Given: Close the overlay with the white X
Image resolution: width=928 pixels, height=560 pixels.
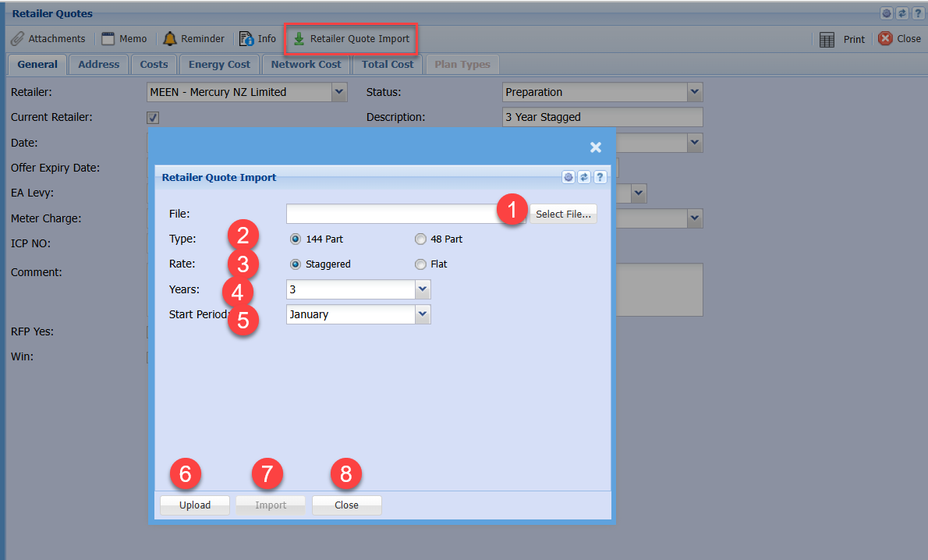Looking at the screenshot, I should coord(596,147).
